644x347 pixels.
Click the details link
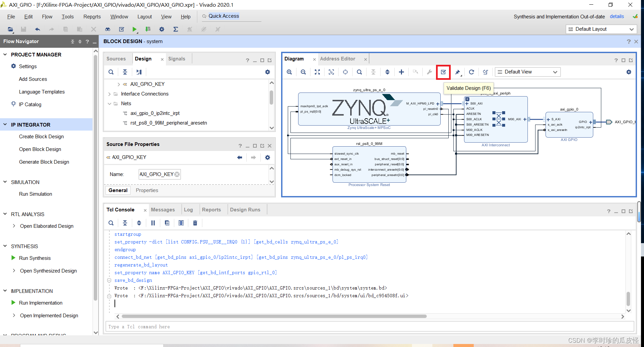(617, 16)
